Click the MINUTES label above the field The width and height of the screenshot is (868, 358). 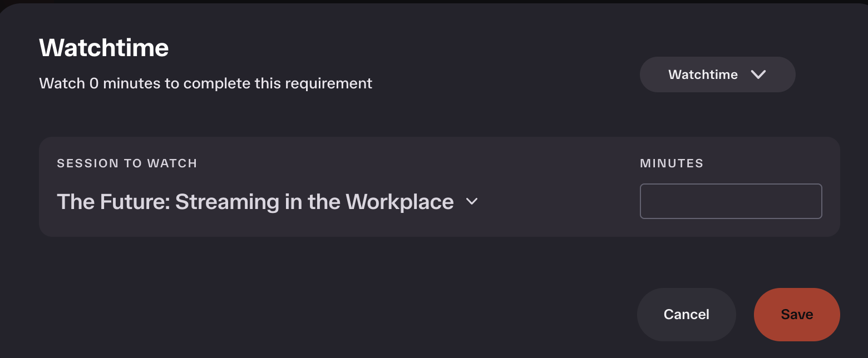(x=672, y=163)
